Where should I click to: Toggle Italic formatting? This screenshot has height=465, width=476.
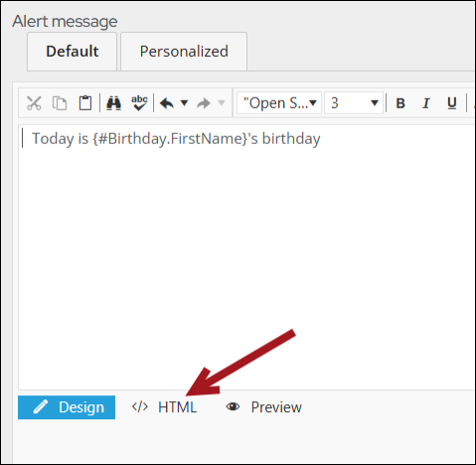pos(426,103)
